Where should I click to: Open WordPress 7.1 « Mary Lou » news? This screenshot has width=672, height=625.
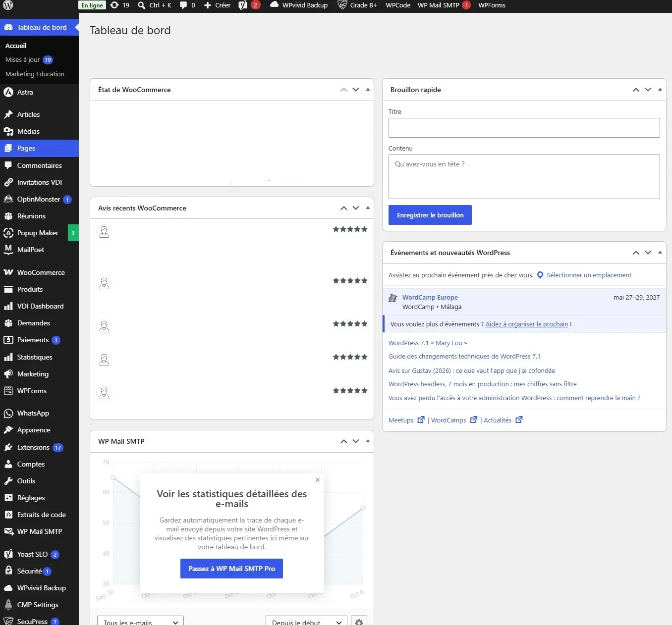[x=428, y=343]
